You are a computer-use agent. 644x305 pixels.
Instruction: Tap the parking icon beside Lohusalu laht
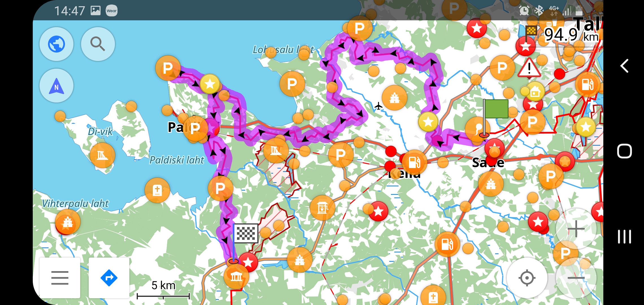[x=292, y=84]
